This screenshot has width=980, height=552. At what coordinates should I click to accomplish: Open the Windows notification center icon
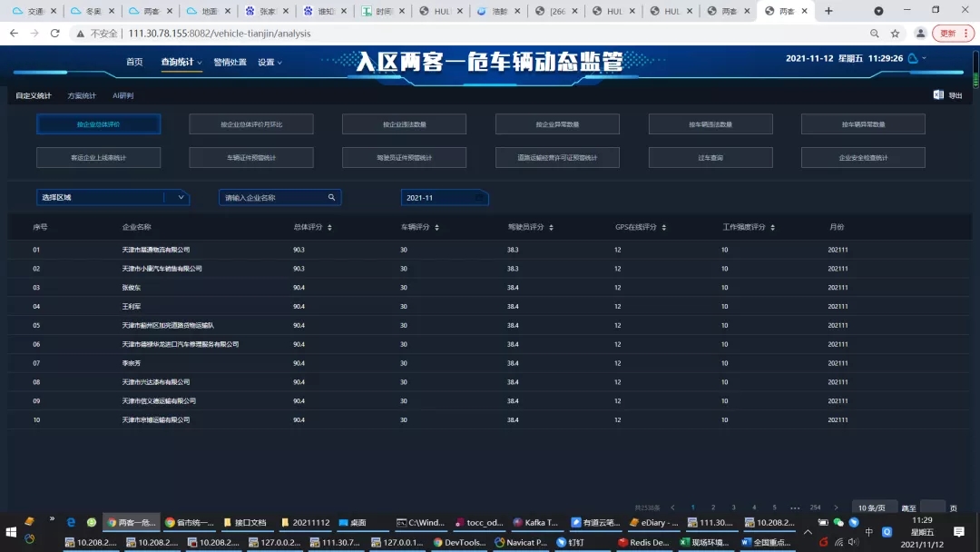click(x=959, y=532)
